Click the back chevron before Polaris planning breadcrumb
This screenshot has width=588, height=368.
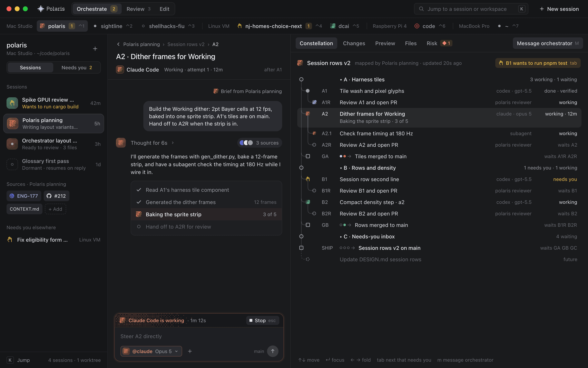(118, 44)
